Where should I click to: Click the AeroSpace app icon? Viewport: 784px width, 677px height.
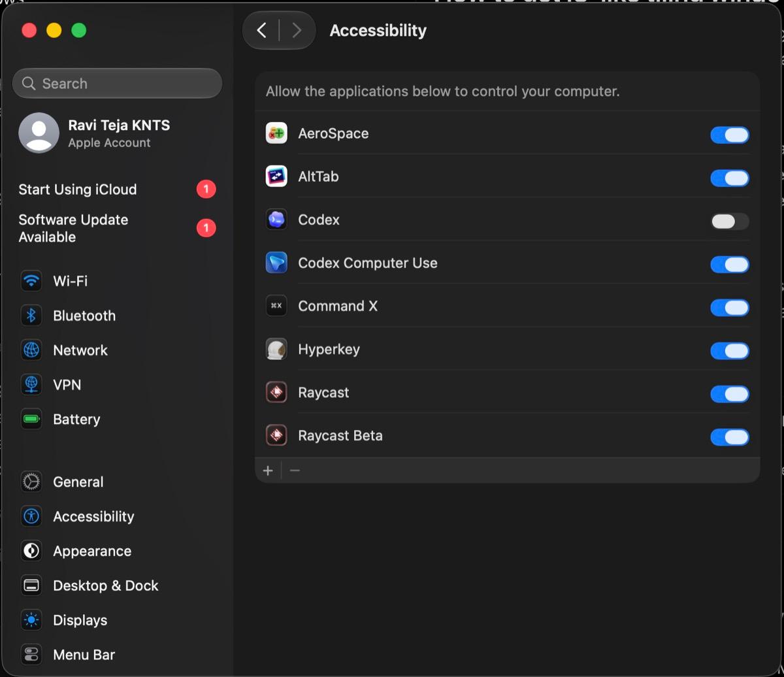(x=276, y=133)
